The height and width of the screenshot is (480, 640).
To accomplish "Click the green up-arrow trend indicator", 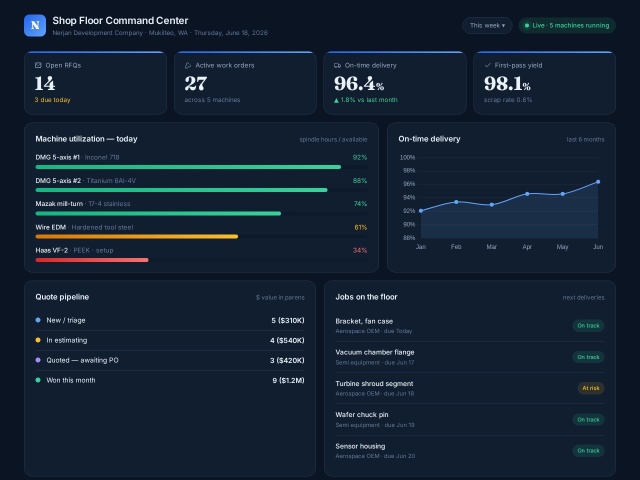I will pyautogui.click(x=336, y=100).
